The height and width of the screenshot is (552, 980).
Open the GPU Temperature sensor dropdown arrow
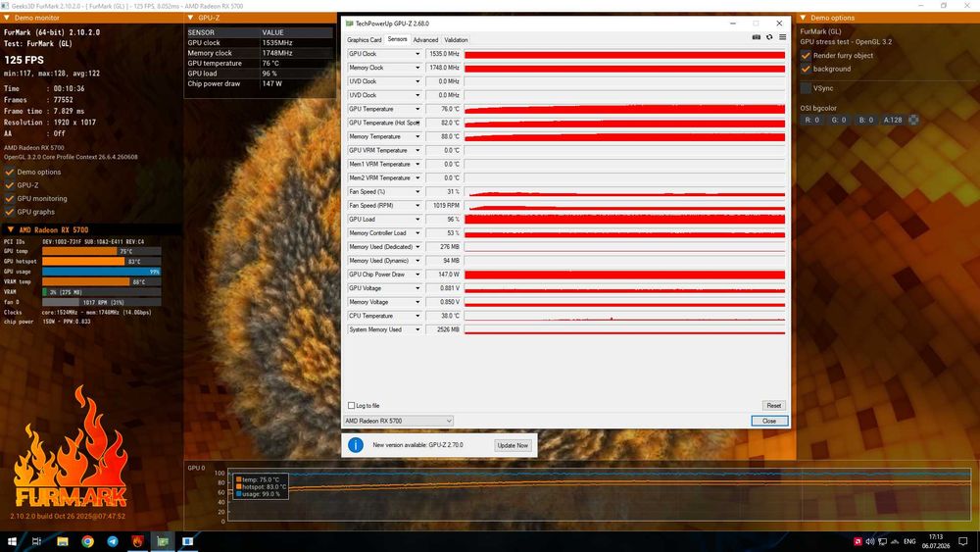coord(417,109)
